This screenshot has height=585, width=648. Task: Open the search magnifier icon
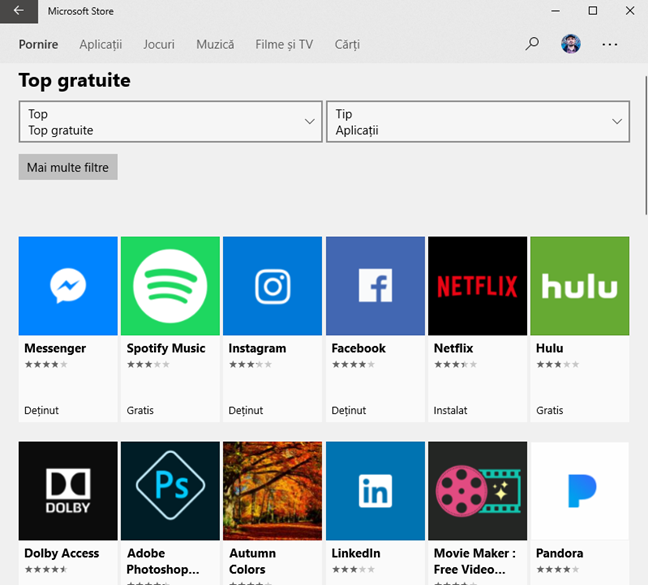532,43
